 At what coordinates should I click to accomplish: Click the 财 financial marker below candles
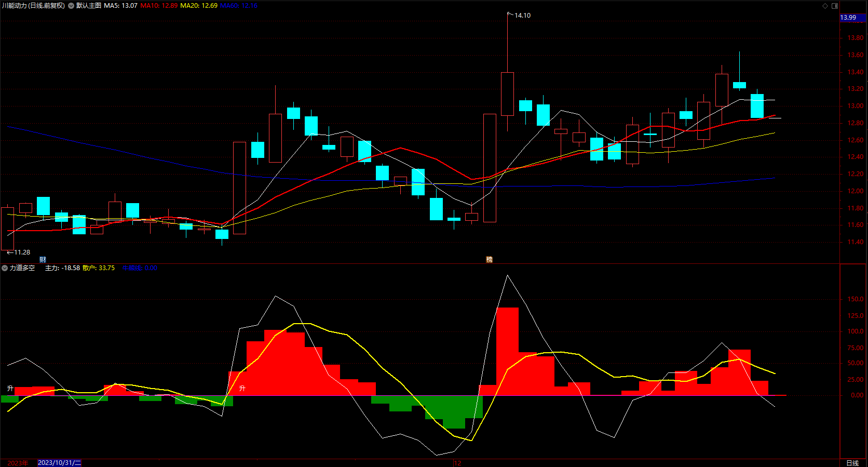[43, 259]
